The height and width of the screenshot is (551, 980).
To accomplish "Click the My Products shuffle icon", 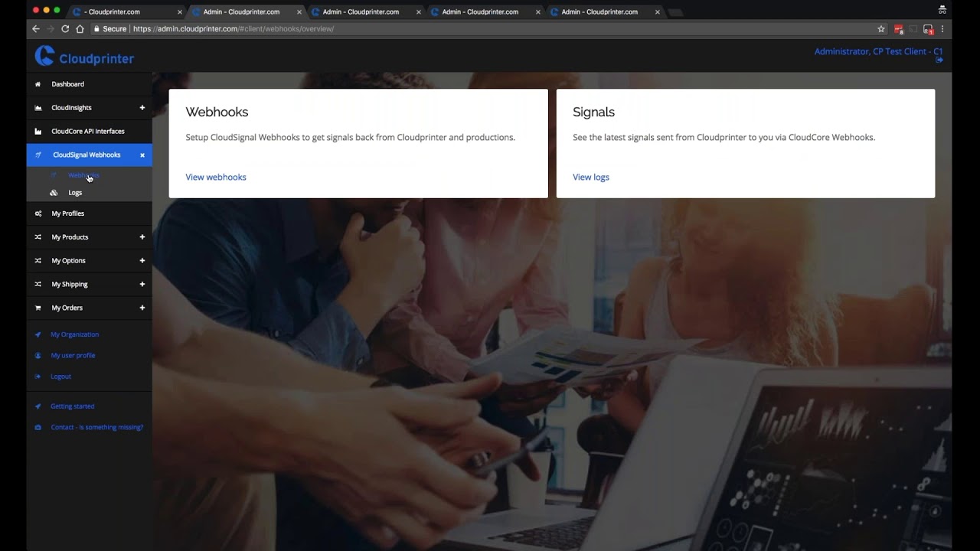I will tap(38, 237).
